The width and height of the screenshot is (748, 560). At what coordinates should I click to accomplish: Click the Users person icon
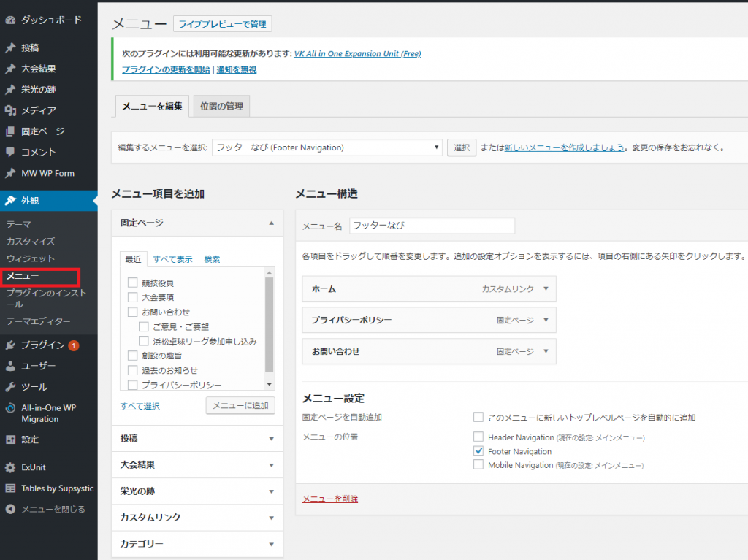[x=10, y=366]
